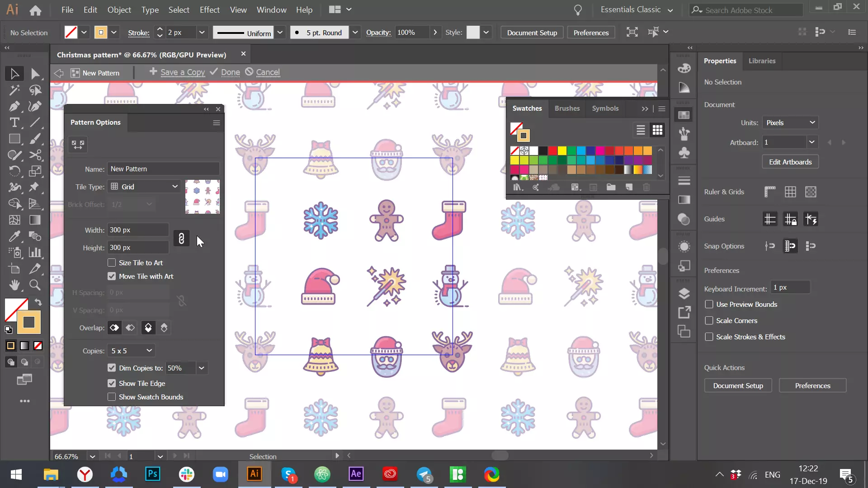
Task: Switch to the Symbols tab
Action: pos(605,108)
